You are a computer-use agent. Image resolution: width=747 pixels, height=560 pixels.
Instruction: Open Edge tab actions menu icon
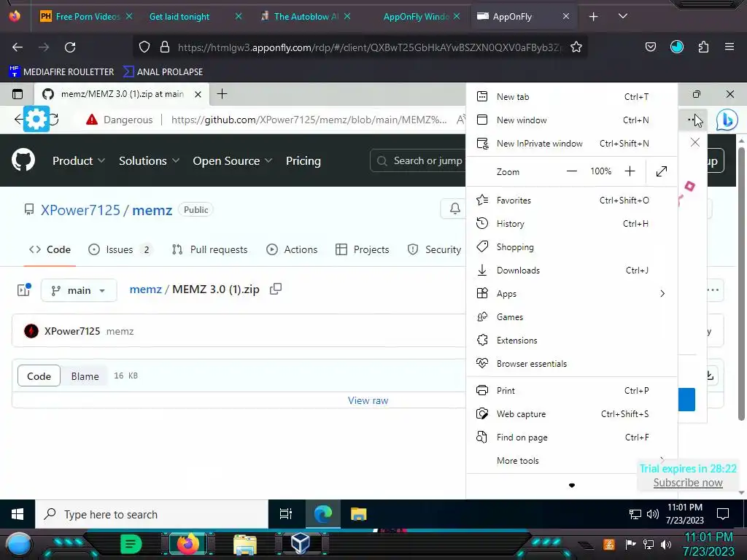coord(18,94)
